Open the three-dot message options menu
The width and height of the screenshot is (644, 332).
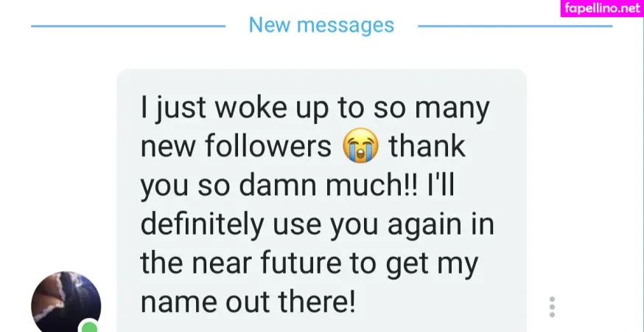coord(552,307)
